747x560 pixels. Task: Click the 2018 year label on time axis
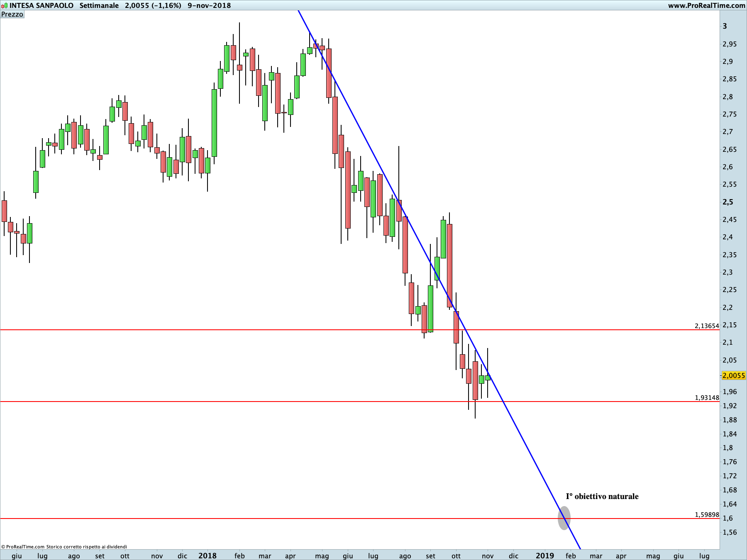click(207, 555)
